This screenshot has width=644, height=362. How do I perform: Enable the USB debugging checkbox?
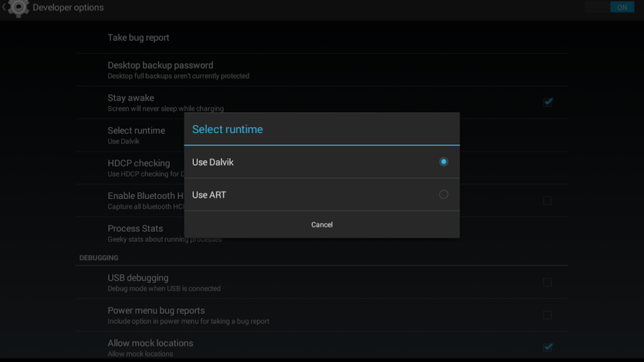coord(547,283)
